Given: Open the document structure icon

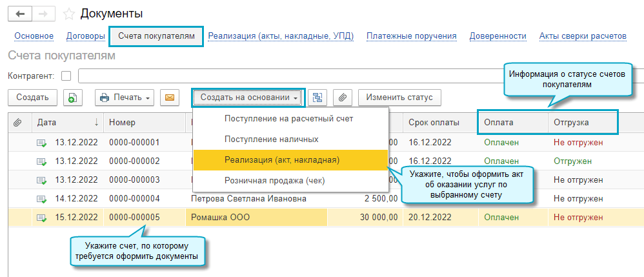Looking at the screenshot, I should (317, 97).
